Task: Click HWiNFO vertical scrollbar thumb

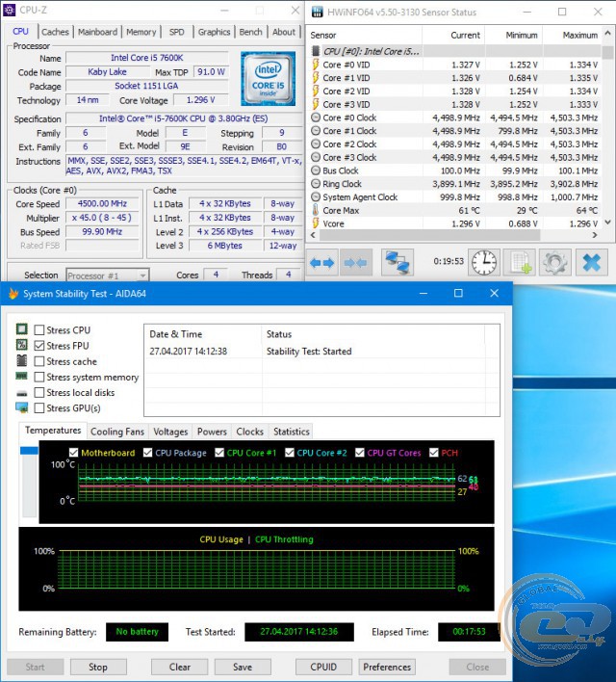Action: coord(608,52)
